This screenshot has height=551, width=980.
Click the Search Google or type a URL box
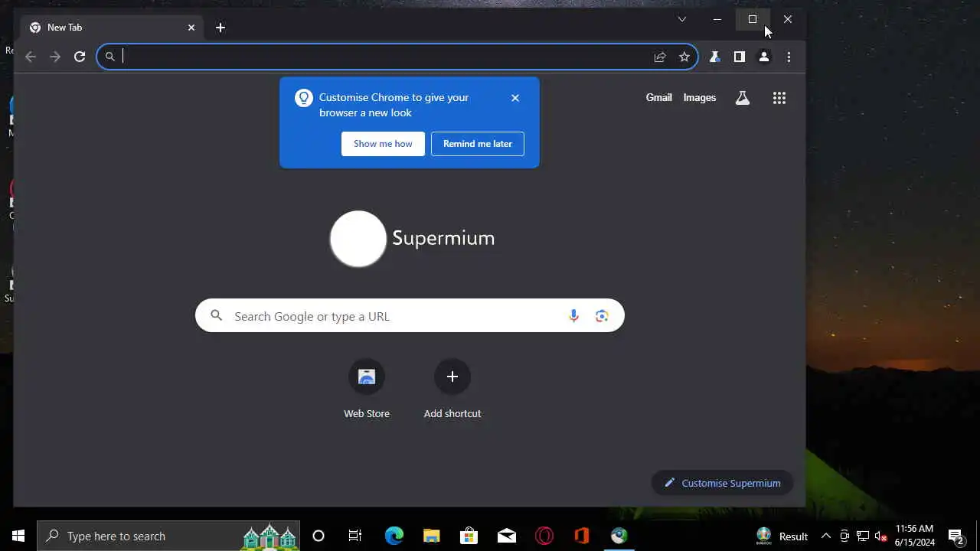[x=410, y=315]
